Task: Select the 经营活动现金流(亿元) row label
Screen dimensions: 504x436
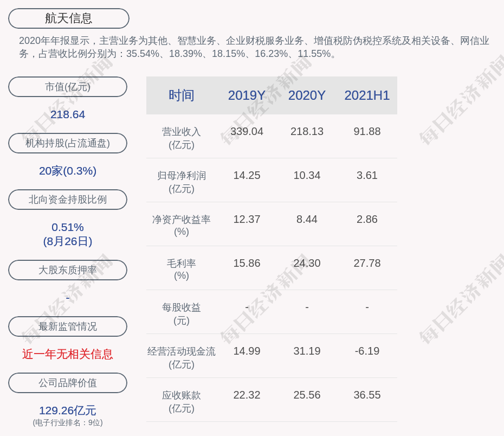Action: click(182, 358)
